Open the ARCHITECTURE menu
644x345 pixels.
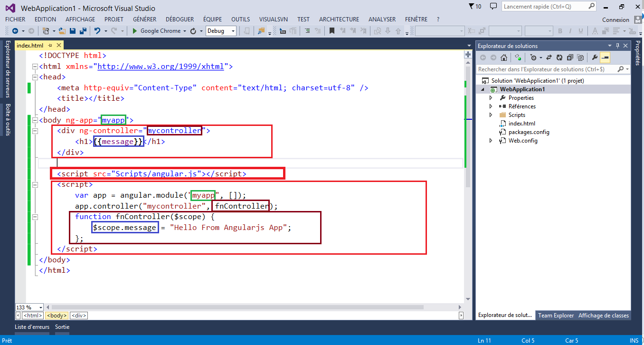339,19
